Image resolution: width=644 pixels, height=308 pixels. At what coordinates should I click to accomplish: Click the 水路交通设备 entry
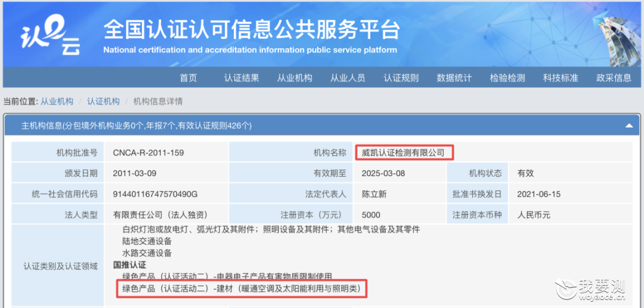[147, 253]
